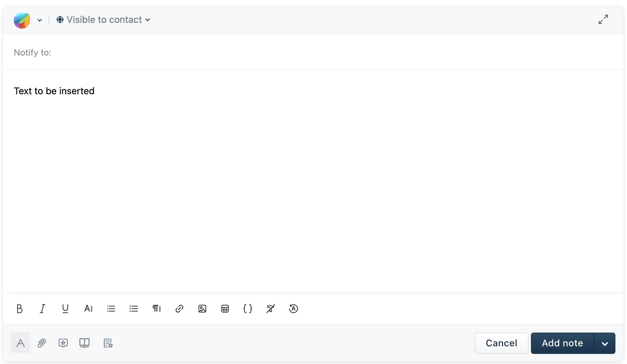Open attach file option
627x364 pixels.
[x=42, y=343]
